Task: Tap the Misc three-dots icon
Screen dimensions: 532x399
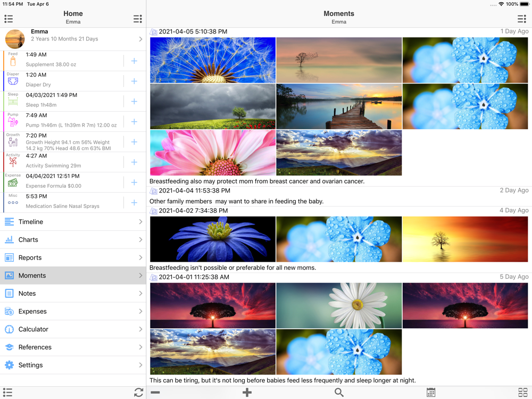Action: tap(13, 203)
